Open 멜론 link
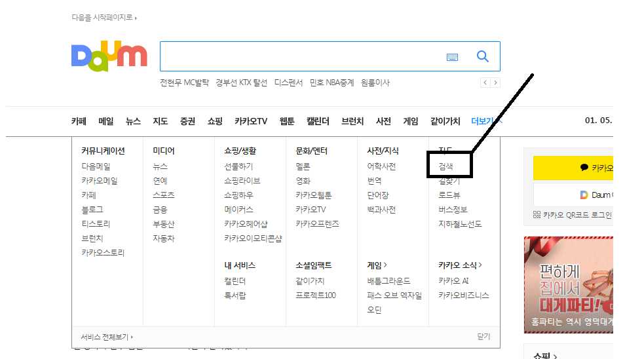644x359 pixels. click(x=303, y=166)
